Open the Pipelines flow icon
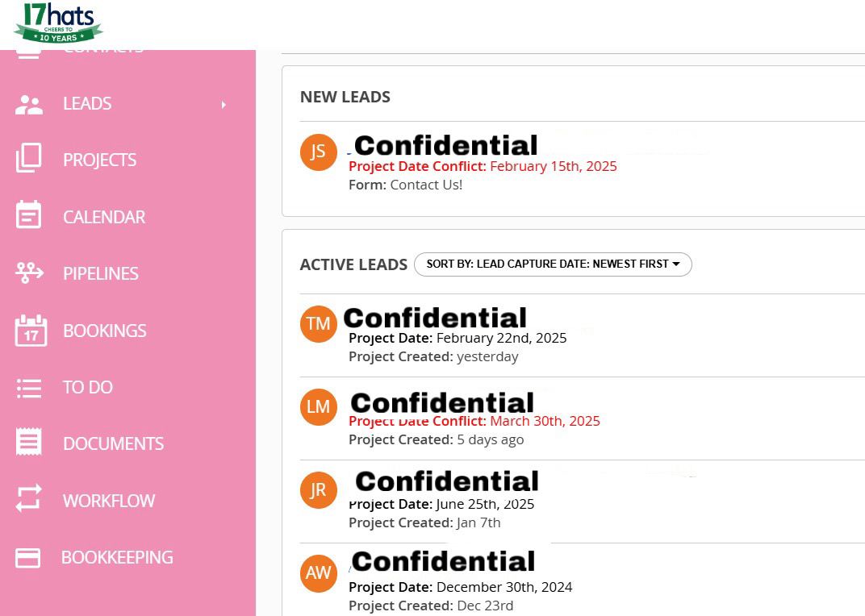Viewport: 865px width, 616px height. (x=29, y=273)
